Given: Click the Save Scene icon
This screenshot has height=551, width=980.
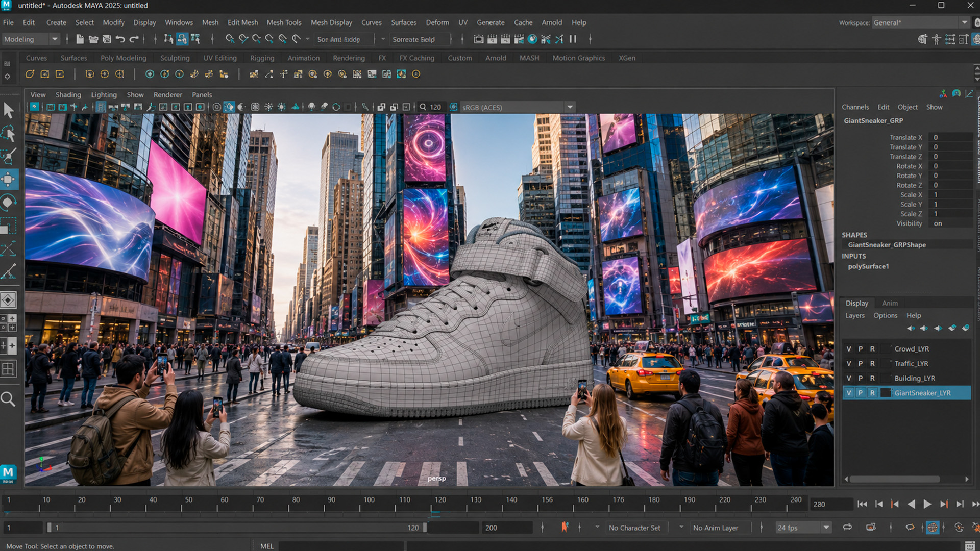Looking at the screenshot, I should (x=107, y=39).
